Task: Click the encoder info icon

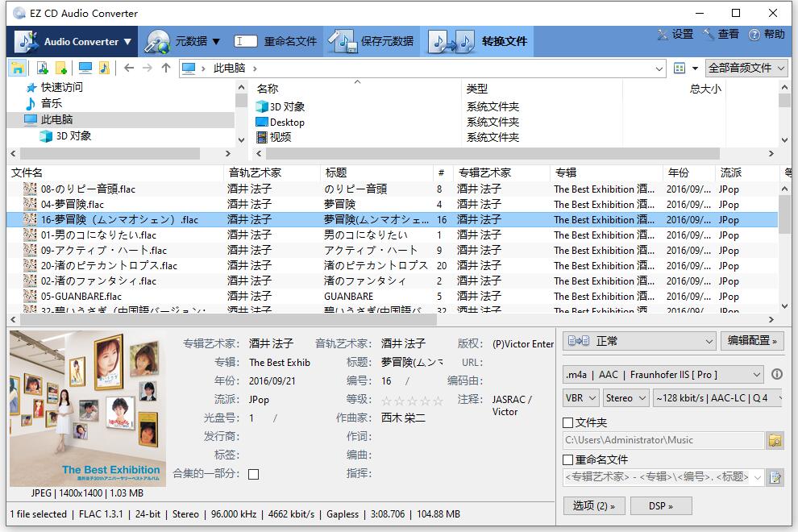Action: tap(776, 374)
